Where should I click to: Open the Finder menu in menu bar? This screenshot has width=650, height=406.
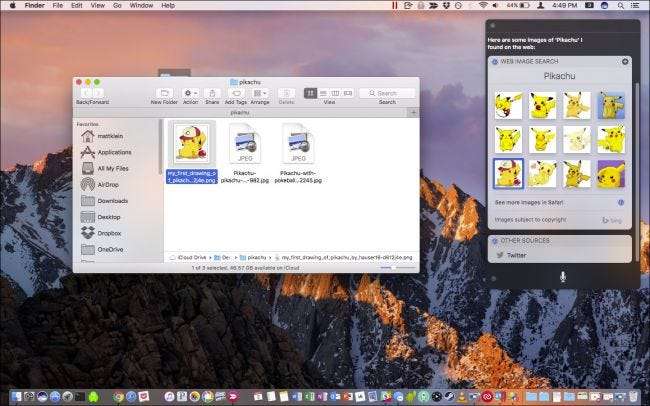(x=35, y=5)
